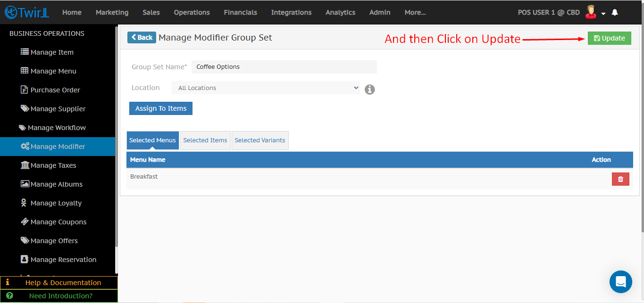
Task: Click the Manage Menu grid icon
Action: pyautogui.click(x=25, y=71)
